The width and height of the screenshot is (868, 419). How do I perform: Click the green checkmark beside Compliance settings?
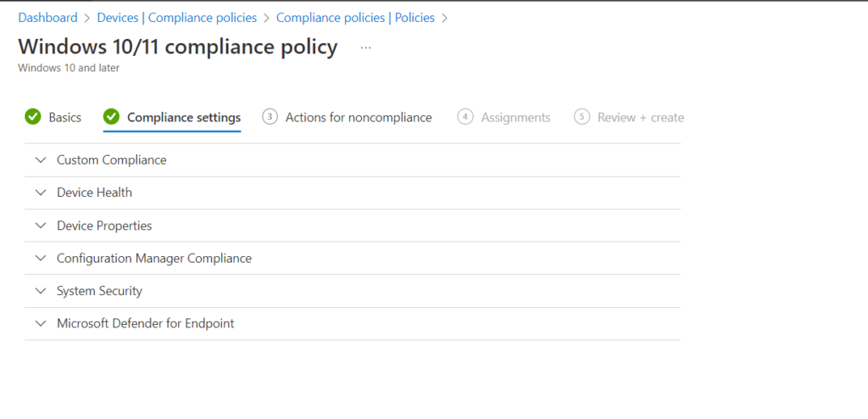[112, 117]
